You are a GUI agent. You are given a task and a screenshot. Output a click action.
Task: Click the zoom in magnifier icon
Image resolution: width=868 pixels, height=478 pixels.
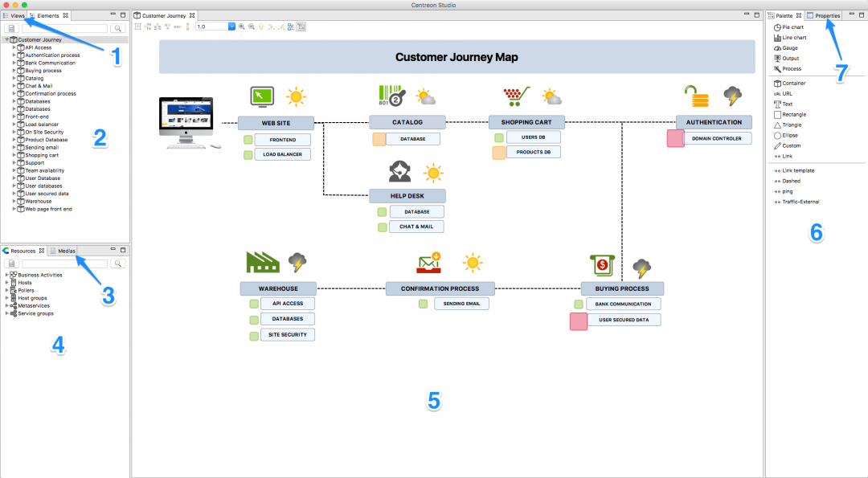tap(242, 27)
